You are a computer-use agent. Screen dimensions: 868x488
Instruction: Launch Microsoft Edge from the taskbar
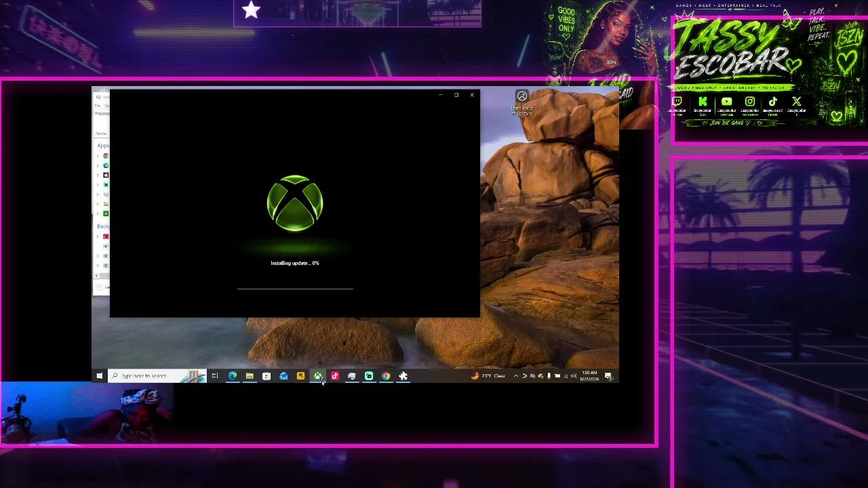tap(233, 376)
